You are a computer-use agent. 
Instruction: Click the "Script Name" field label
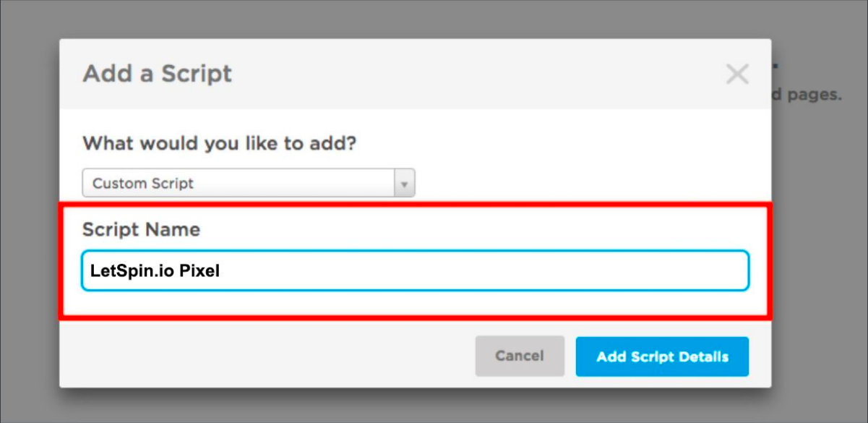click(x=141, y=230)
